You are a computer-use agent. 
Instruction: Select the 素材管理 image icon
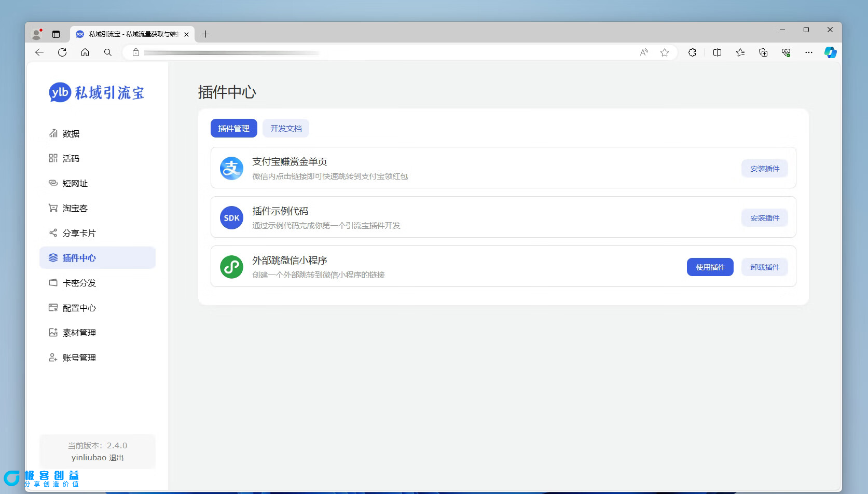click(53, 332)
